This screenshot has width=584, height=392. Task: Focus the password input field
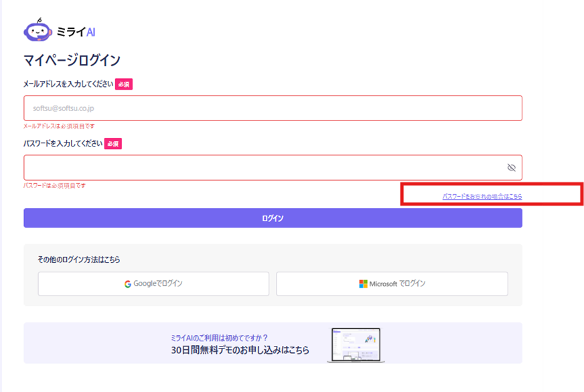click(x=261, y=167)
